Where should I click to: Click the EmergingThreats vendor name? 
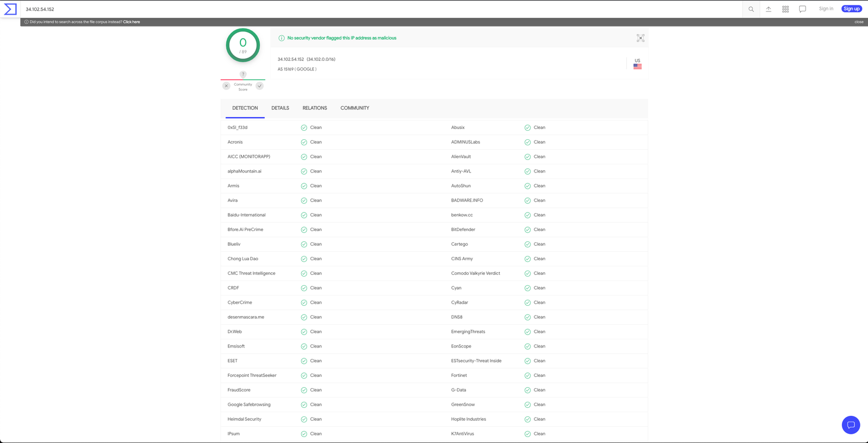point(468,332)
